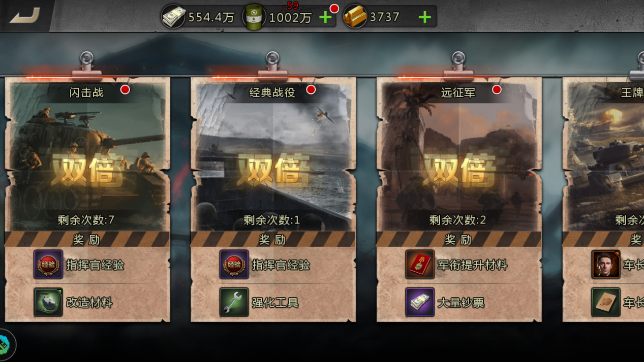
Task: Buy gold with the green plus
Action: pyautogui.click(x=424, y=18)
